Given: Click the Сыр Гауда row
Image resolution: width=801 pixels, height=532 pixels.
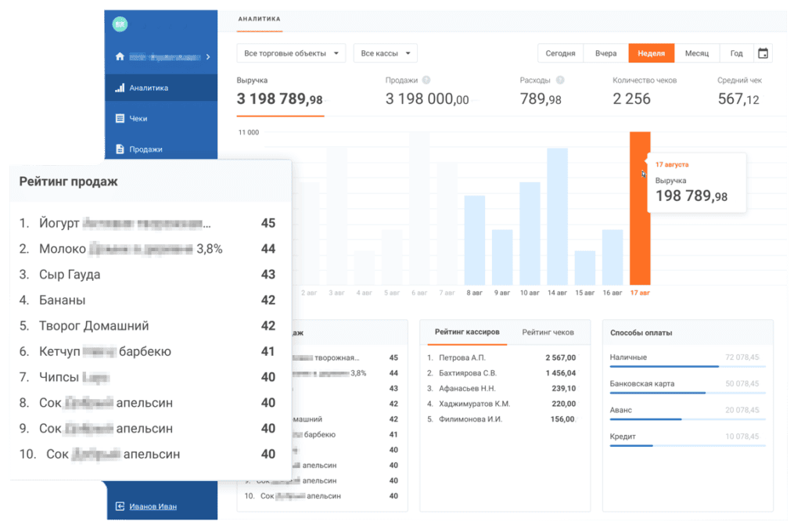Looking at the screenshot, I should [147, 275].
